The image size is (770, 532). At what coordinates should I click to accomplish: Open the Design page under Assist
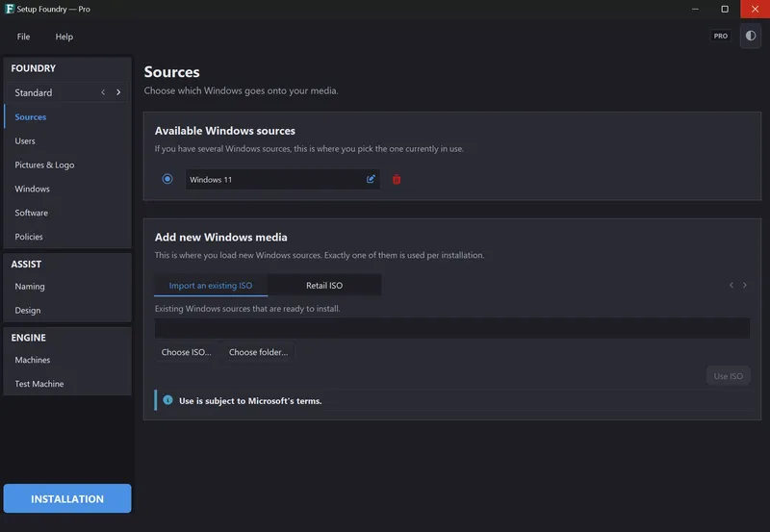click(67, 310)
